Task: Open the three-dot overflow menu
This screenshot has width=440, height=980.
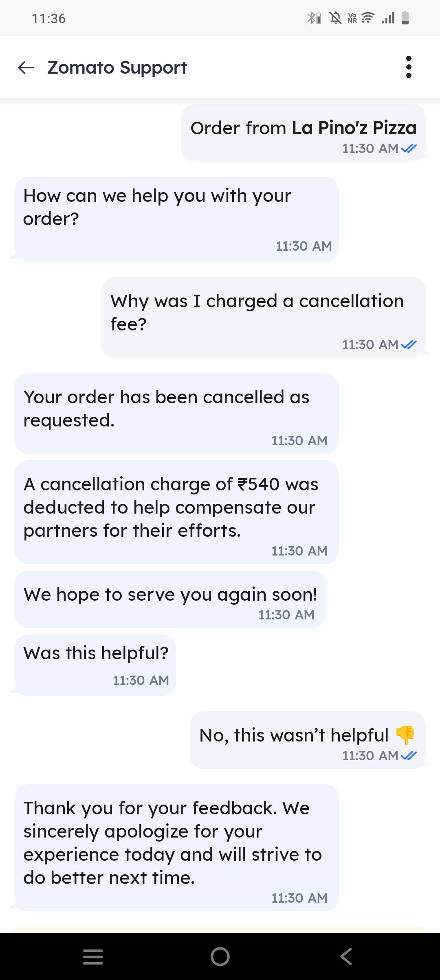Action: click(409, 67)
